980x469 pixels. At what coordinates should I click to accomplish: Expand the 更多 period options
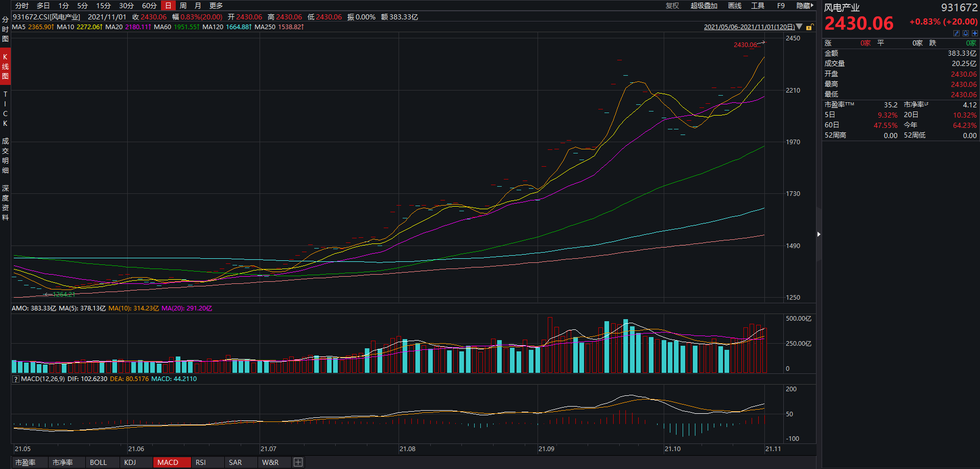pos(216,6)
